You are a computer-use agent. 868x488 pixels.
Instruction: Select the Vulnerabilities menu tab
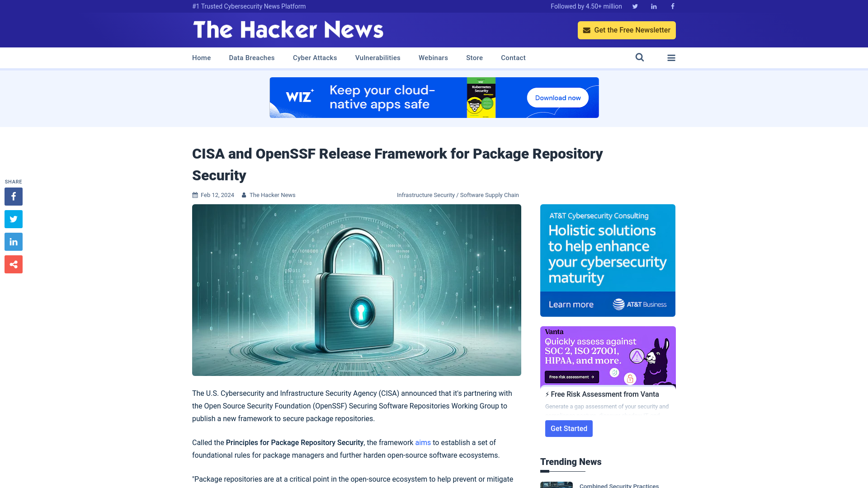coord(377,58)
